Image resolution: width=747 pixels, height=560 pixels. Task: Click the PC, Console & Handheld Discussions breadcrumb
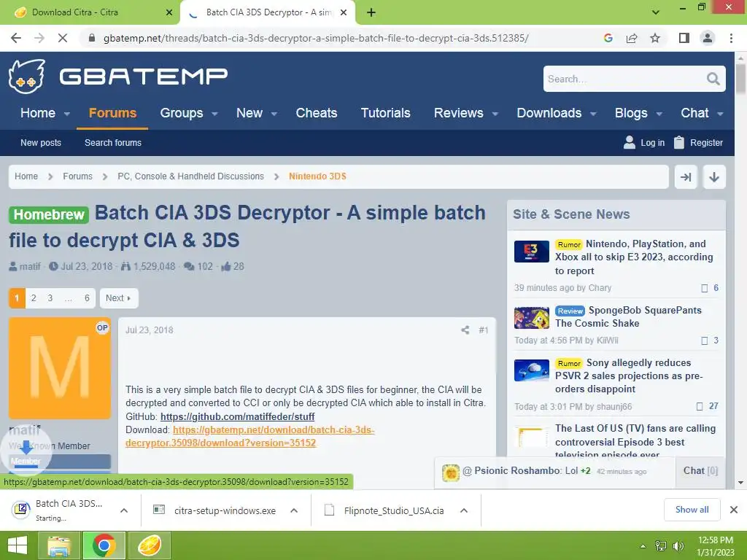[190, 176]
